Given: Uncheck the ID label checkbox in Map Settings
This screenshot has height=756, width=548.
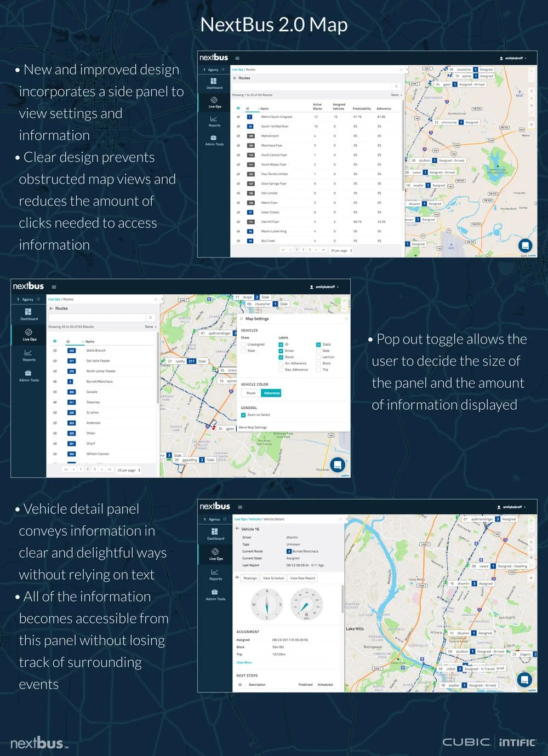Looking at the screenshot, I should point(281,345).
